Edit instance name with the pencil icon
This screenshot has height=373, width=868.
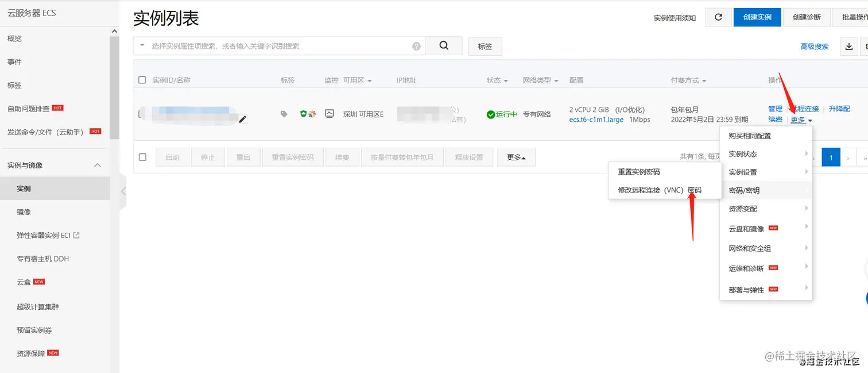click(243, 119)
